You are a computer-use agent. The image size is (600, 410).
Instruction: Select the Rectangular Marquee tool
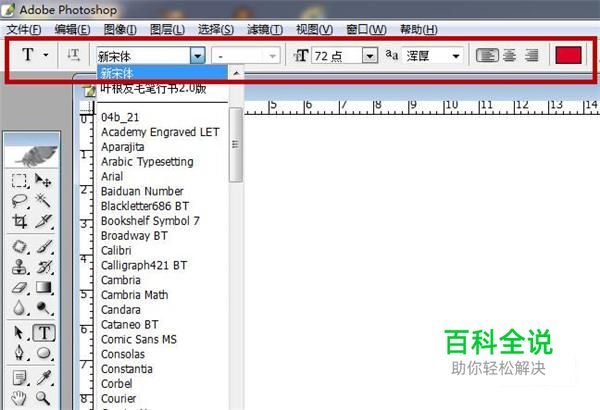coord(19,181)
